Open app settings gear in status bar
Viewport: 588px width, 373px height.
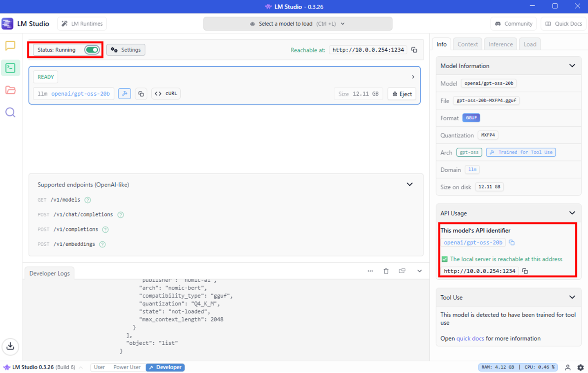pyautogui.click(x=580, y=367)
